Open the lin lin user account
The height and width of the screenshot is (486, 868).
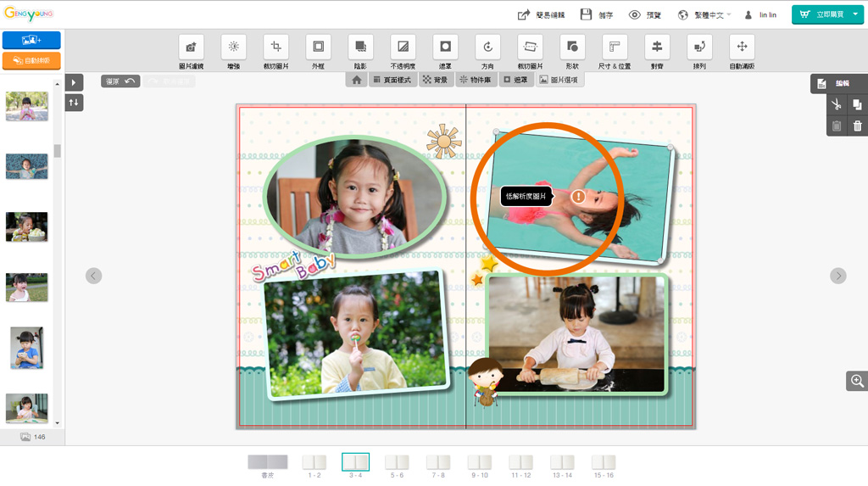coord(760,15)
